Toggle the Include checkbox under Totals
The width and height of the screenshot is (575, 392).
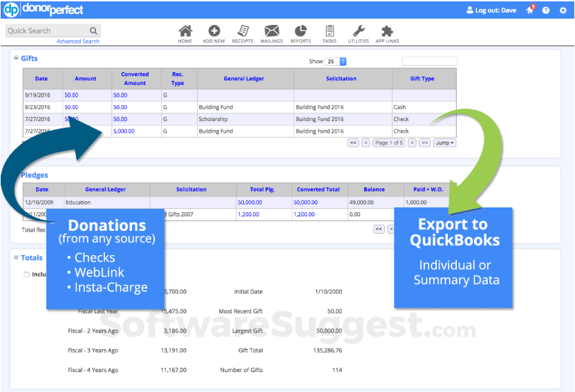pyautogui.click(x=26, y=274)
